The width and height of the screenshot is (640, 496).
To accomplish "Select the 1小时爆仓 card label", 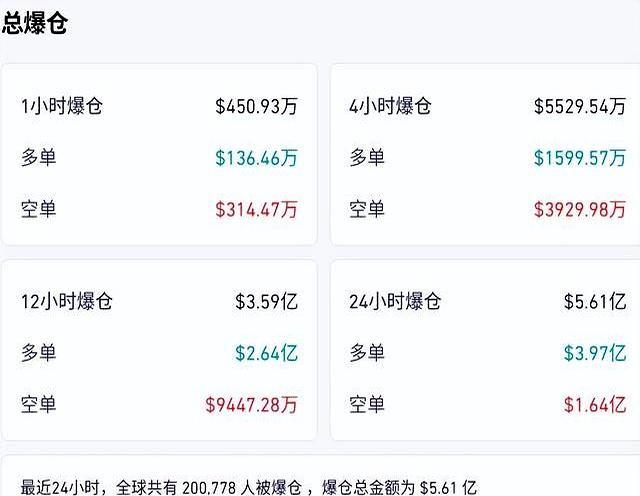I will point(62,106).
